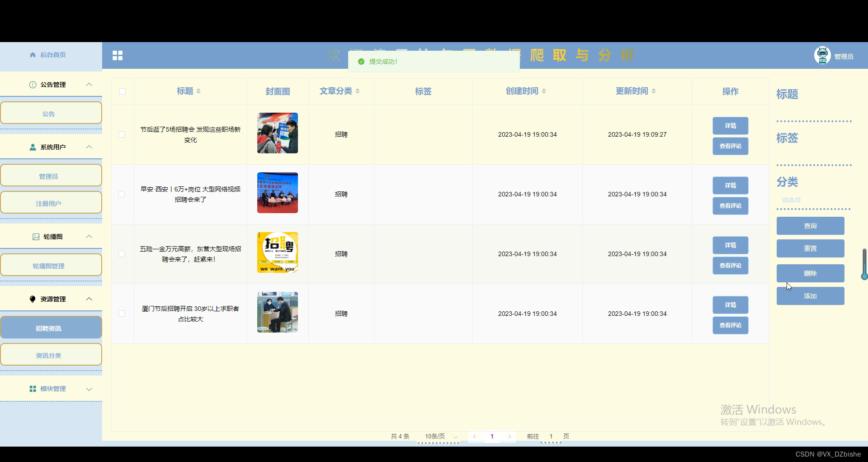Click the grid menu icon in header
This screenshot has width=868, height=462.
(x=118, y=55)
